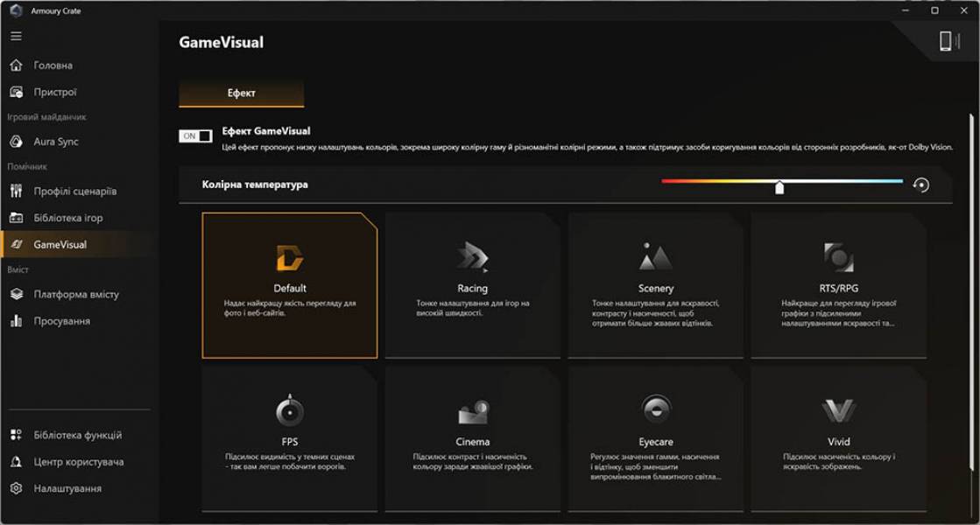Click the Eyecare eye icon
980x525 pixels.
tap(656, 410)
